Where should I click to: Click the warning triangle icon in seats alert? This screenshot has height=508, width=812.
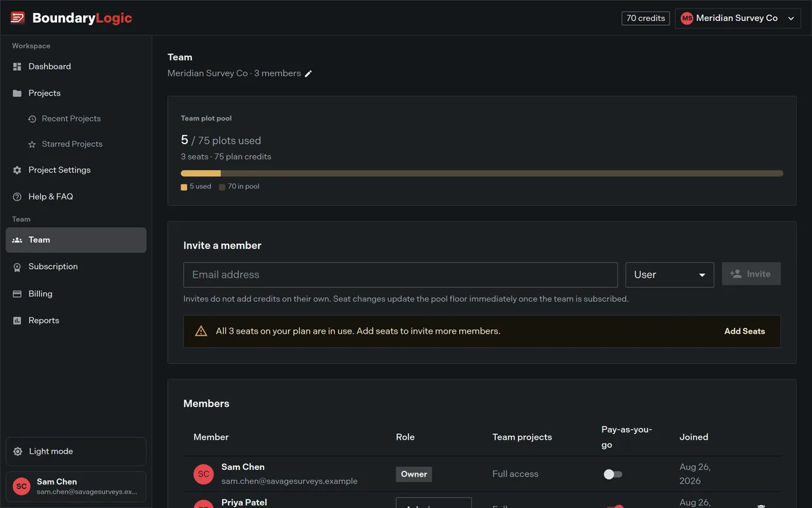201,331
